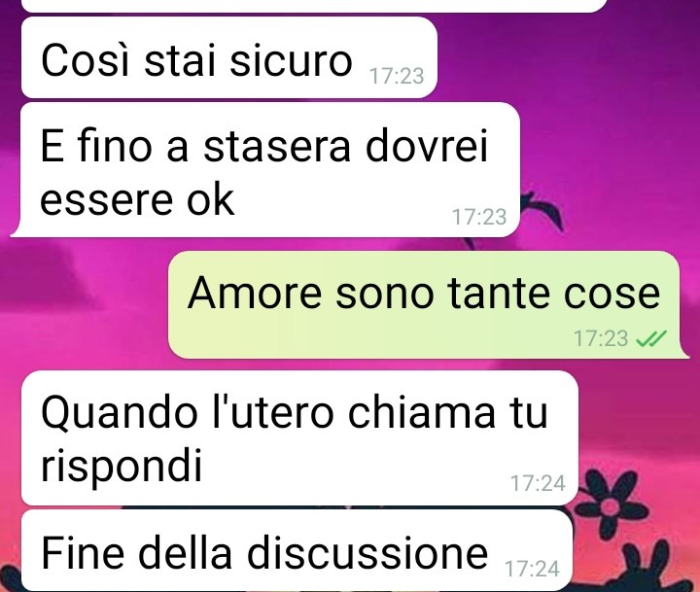This screenshot has width=700, height=592.
Task: Select the 'Fine della discussione' message
Action: [x=297, y=550]
